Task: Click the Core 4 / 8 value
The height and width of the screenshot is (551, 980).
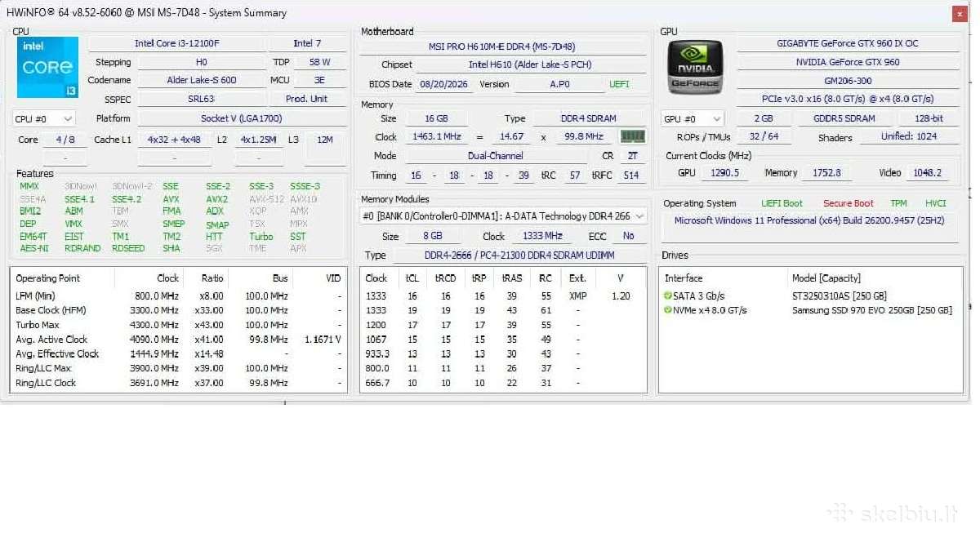Action: coord(65,140)
